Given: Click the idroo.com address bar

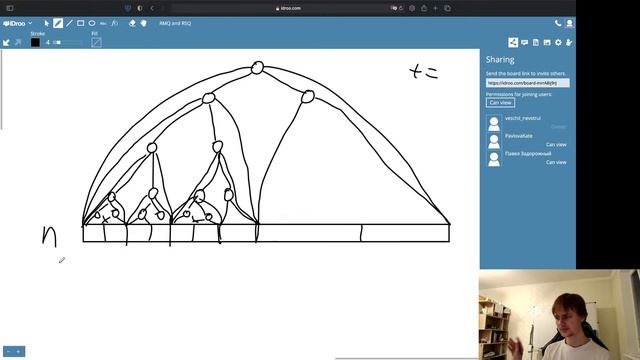Looking at the screenshot, I should (x=288, y=8).
